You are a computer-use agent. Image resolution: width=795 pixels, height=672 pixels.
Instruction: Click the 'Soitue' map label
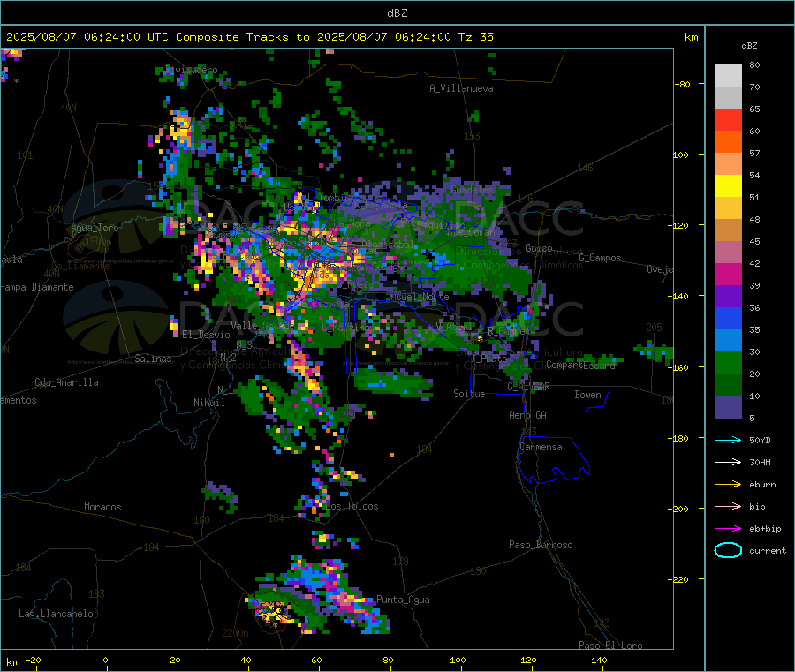click(x=469, y=394)
